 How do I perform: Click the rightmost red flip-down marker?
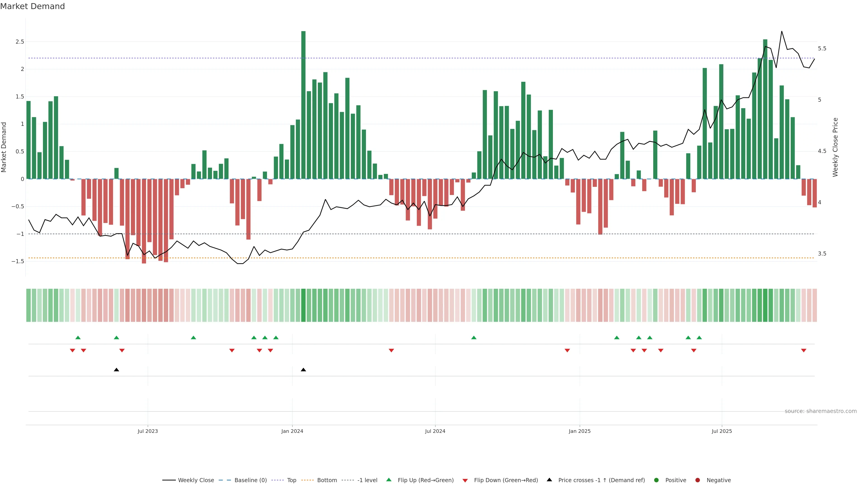pos(804,351)
